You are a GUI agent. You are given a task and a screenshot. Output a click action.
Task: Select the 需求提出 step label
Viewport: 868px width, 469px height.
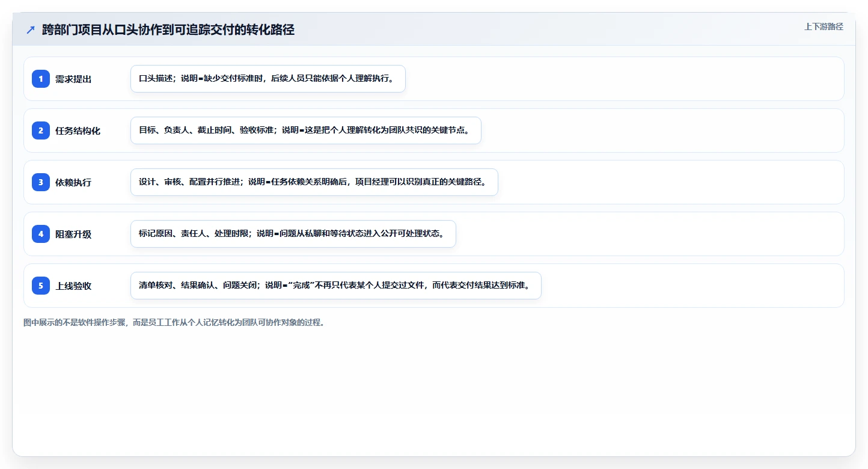click(73, 79)
